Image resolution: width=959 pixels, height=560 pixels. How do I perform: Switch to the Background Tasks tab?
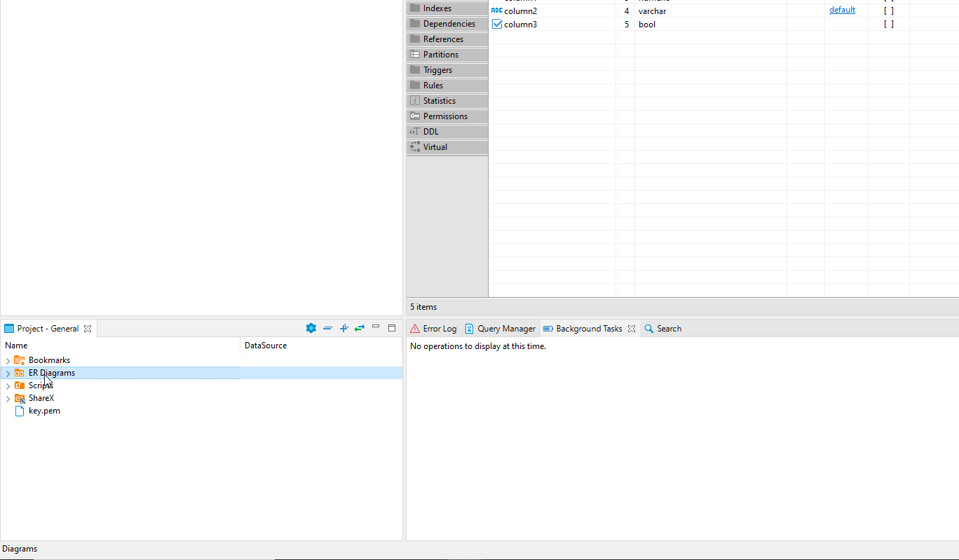(x=588, y=328)
